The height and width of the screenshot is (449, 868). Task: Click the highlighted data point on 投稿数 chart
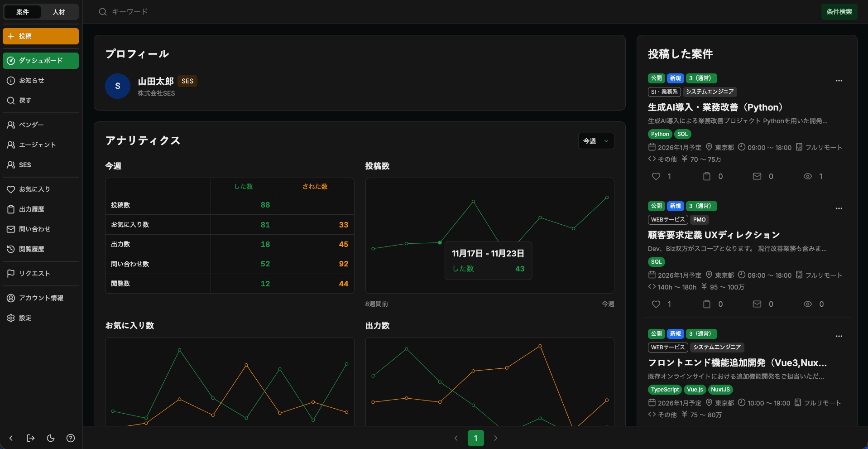(440, 243)
